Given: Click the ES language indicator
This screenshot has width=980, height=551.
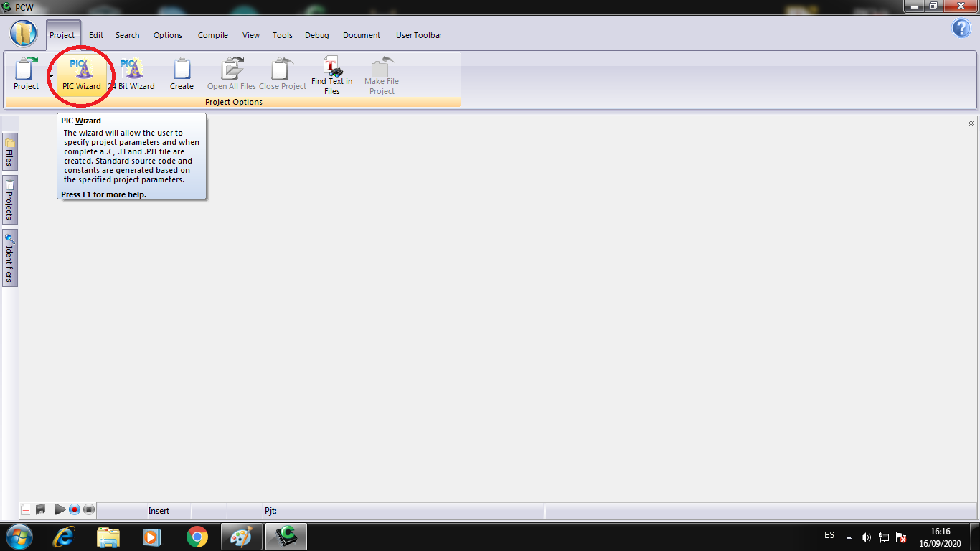Looking at the screenshot, I should tap(829, 535).
